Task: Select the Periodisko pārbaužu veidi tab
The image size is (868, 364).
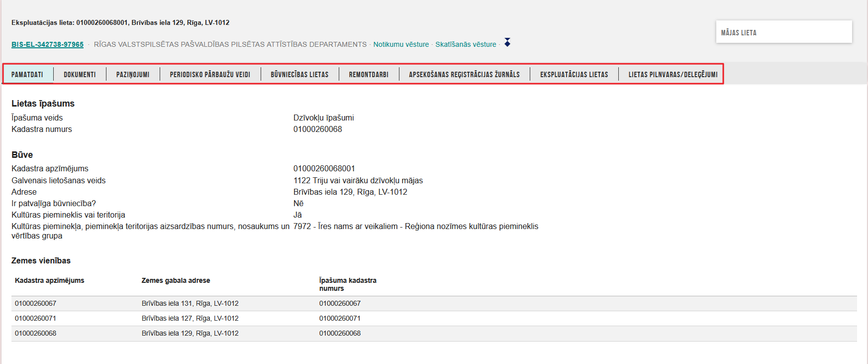Action: click(x=210, y=74)
